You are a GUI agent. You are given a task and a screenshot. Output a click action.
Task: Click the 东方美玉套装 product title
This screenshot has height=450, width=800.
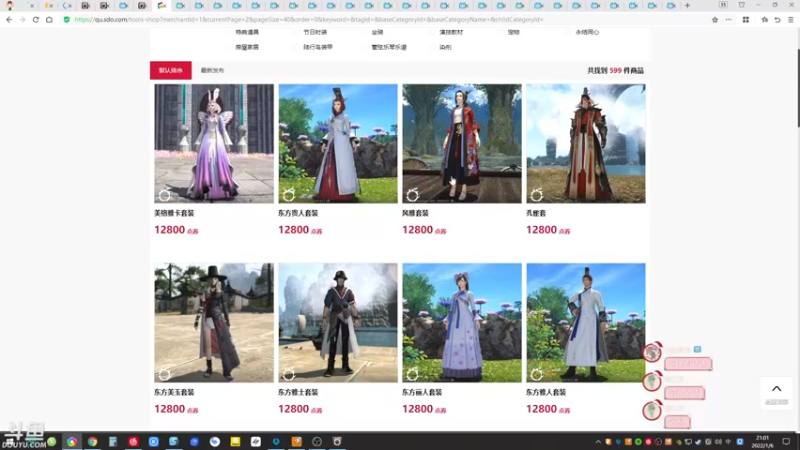pos(174,392)
